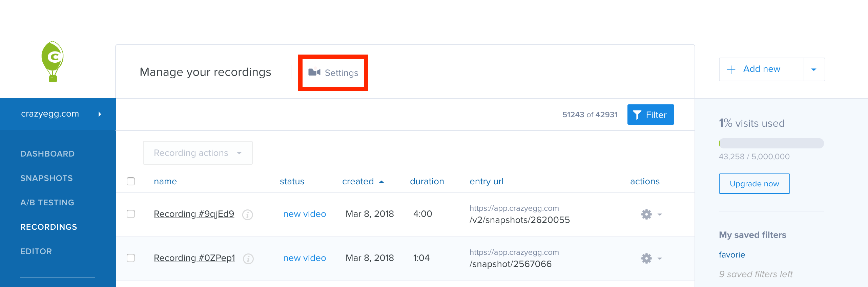Expand the Recording actions dropdown
868x287 pixels.
[x=198, y=153]
